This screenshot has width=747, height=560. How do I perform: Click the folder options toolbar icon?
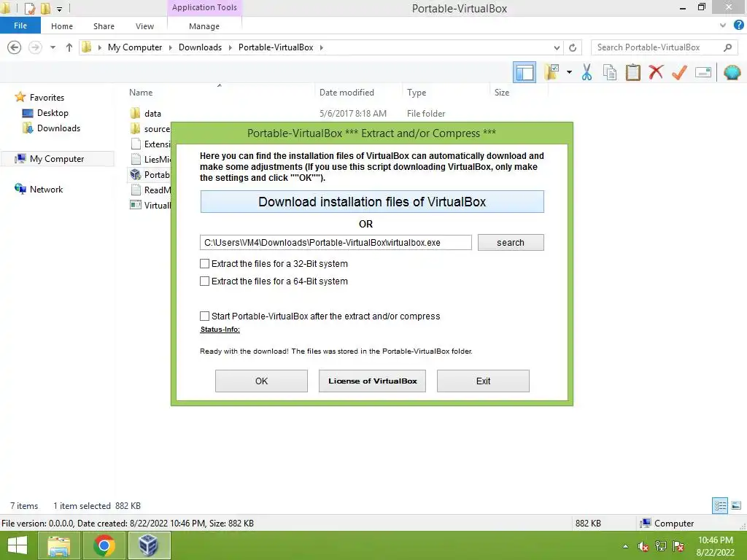pyautogui.click(x=551, y=72)
